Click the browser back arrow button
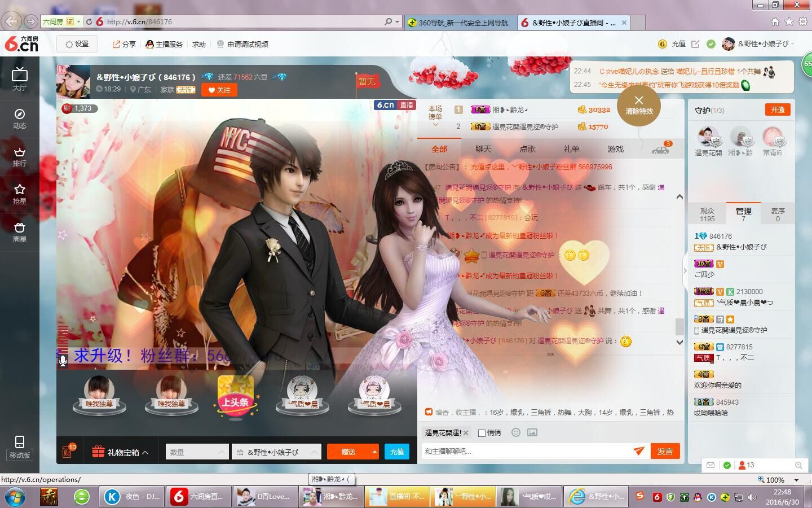 [x=11, y=22]
